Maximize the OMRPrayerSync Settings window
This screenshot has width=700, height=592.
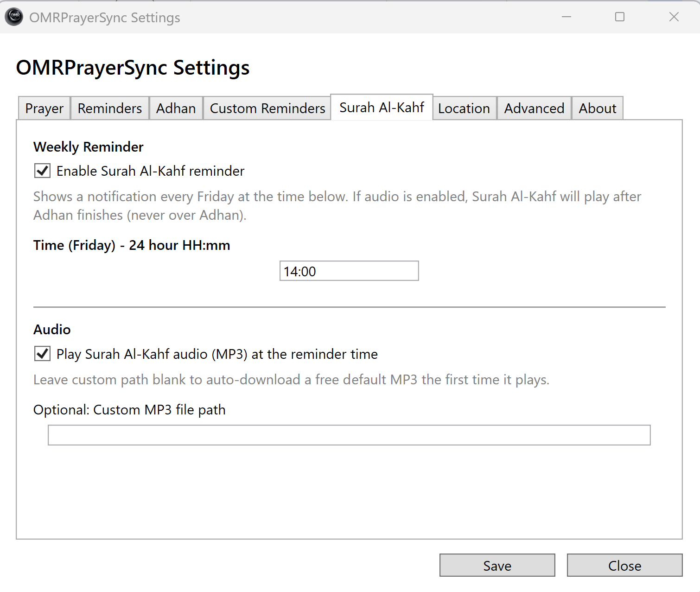[x=620, y=17]
